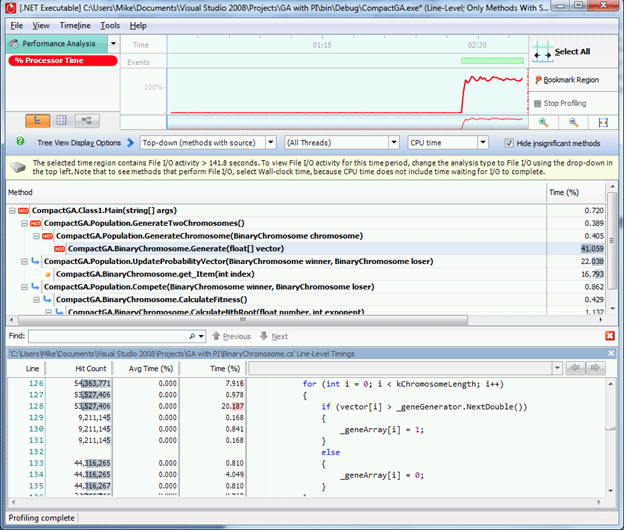
Task: Close the Line-Level Timings panel
Action: 611,353
